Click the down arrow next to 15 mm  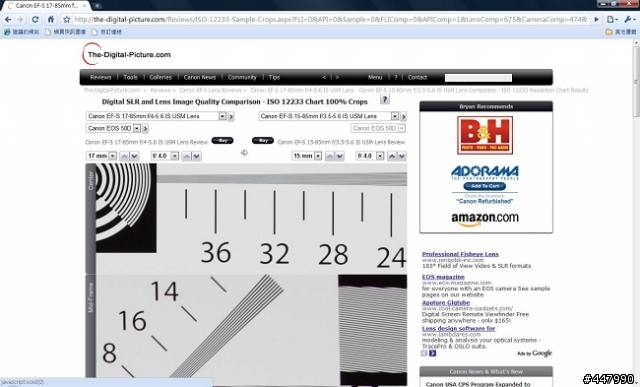[x=340, y=156]
